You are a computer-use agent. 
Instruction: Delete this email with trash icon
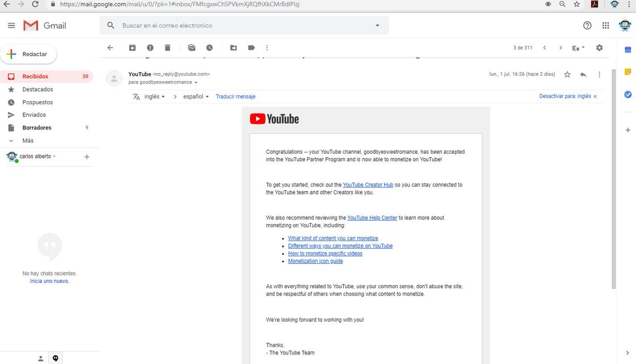167,48
